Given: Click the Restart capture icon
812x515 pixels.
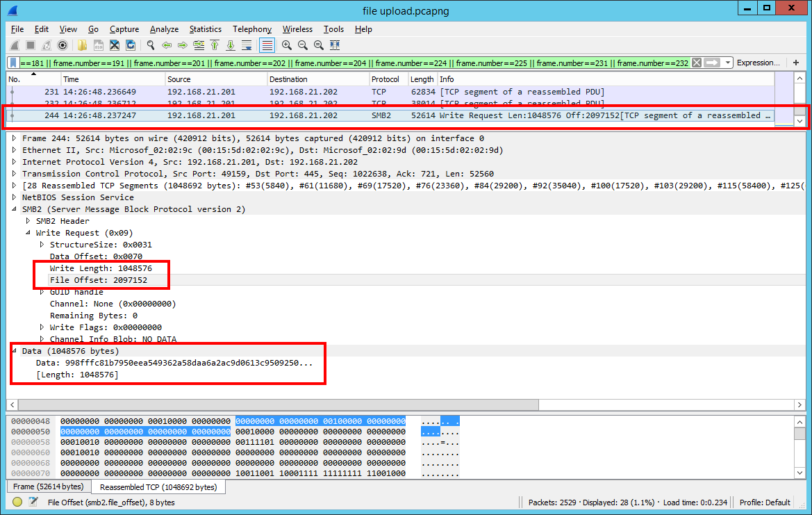Looking at the screenshot, I should coord(47,46).
